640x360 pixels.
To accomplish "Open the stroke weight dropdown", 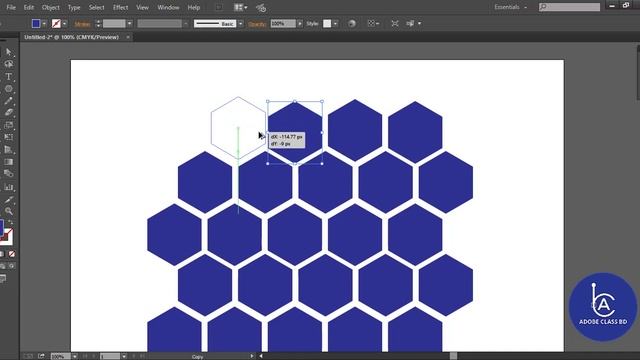I will (129, 24).
